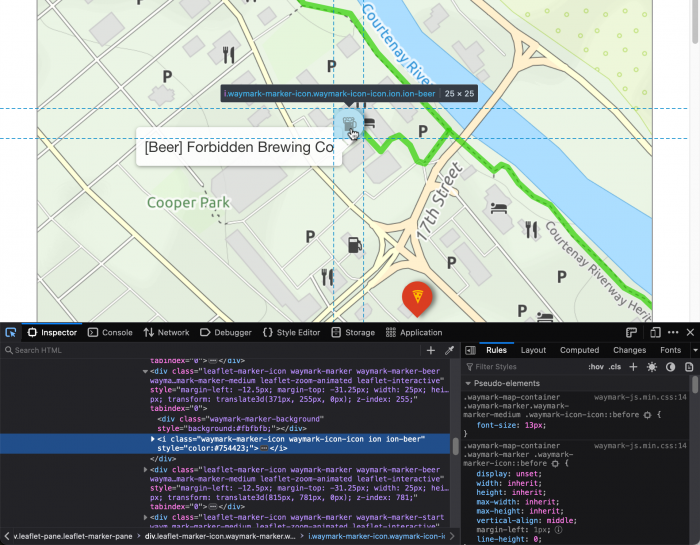Add a new CSS rule with plus icon
Viewport: 700px width, 545px height.
[633, 367]
